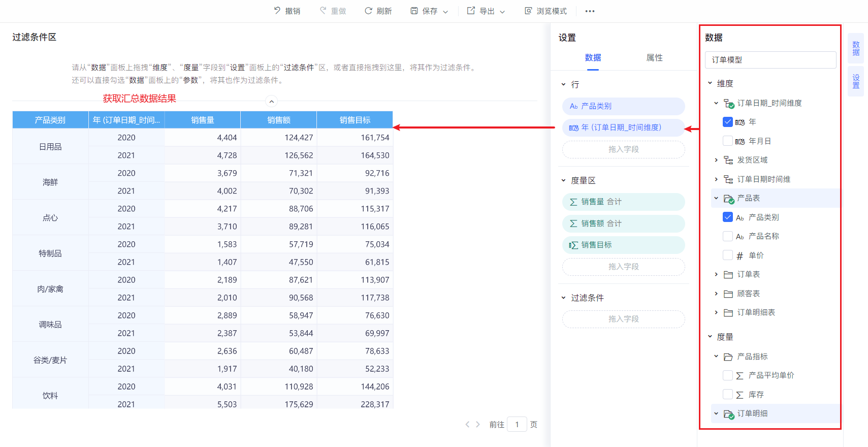
Task: Click the date icon on 年 (订单日期_时间维度) pill
Action: pyautogui.click(x=574, y=128)
